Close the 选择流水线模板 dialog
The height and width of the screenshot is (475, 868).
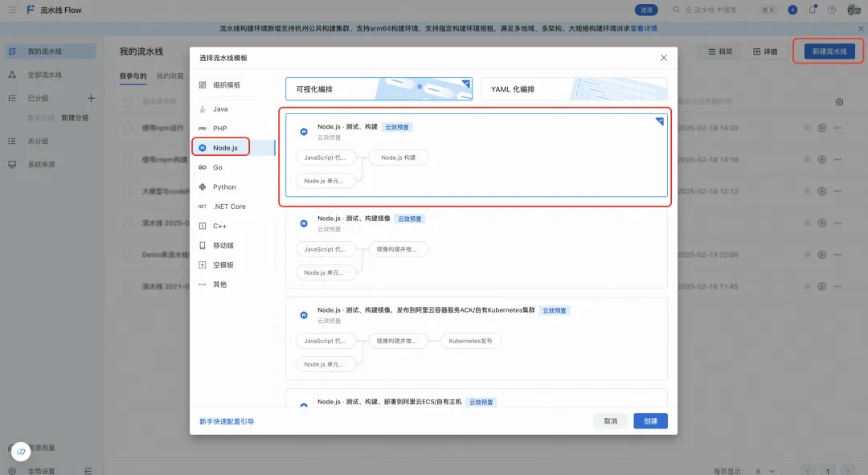pyautogui.click(x=664, y=58)
